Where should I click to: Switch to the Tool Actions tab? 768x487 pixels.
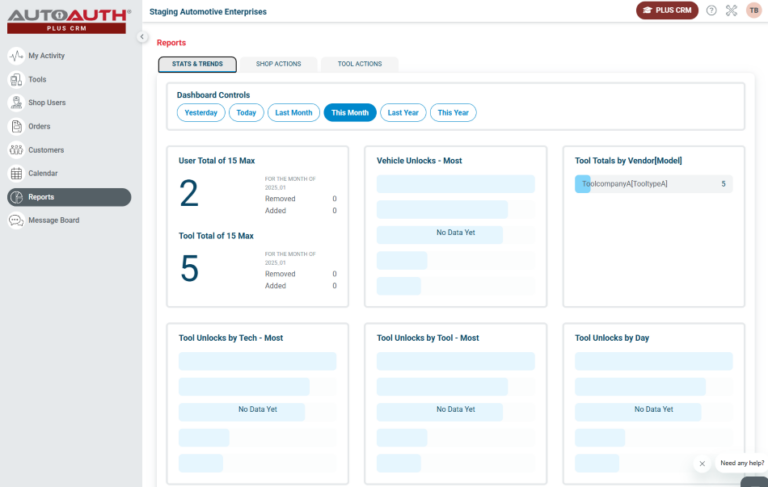pos(360,64)
